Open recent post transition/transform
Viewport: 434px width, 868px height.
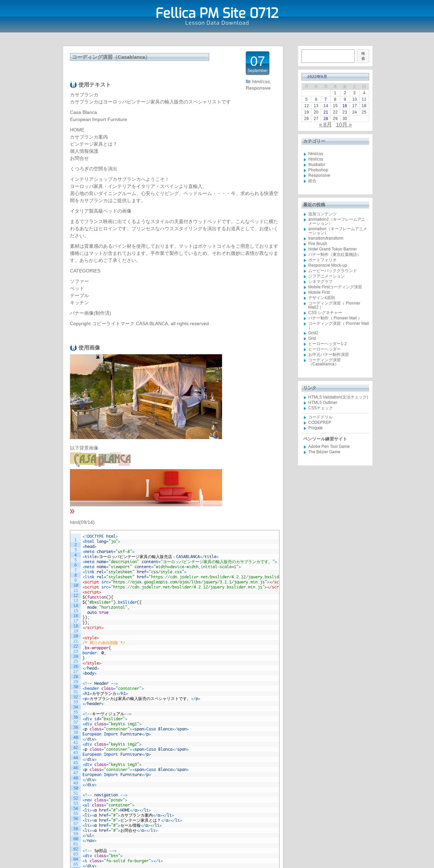point(326,238)
